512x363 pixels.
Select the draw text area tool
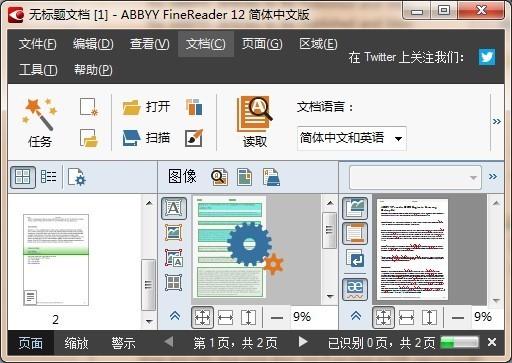pos(174,208)
